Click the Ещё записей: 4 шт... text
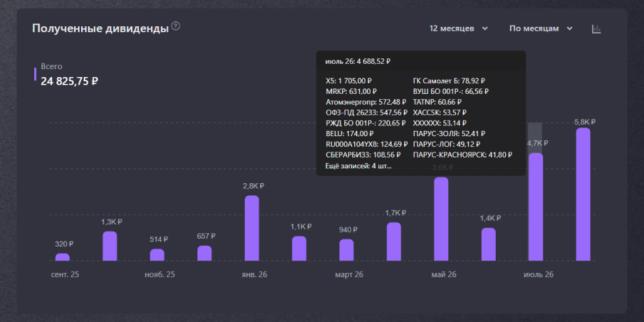The width and height of the screenshot is (644, 322). (358, 166)
